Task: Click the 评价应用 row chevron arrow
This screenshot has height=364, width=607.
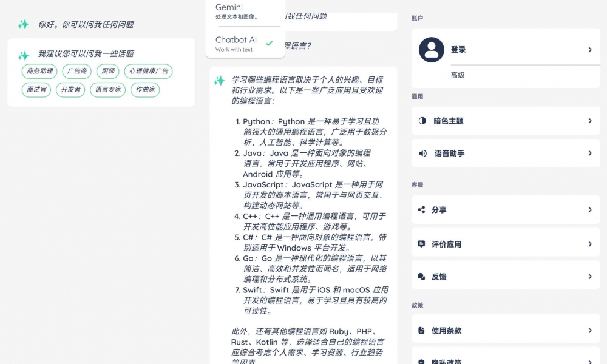Action: point(589,244)
